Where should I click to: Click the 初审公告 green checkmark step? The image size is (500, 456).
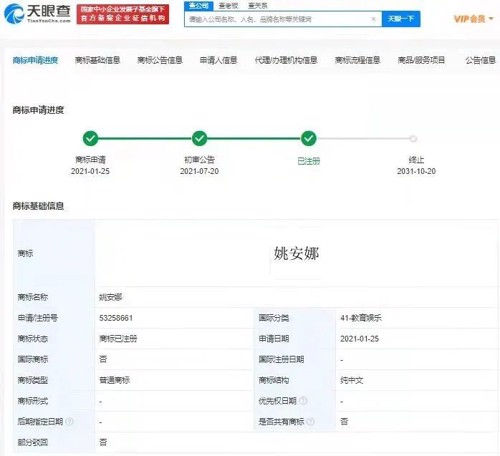[x=199, y=138]
